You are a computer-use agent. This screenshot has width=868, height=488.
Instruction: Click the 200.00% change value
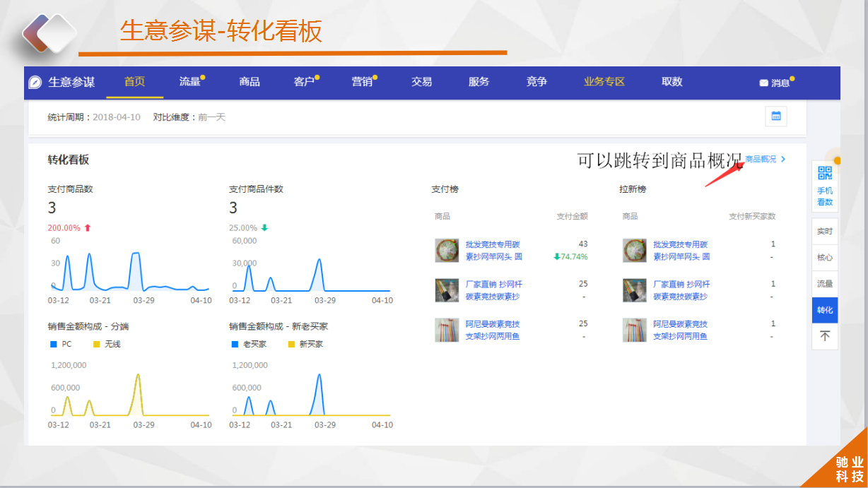point(64,228)
